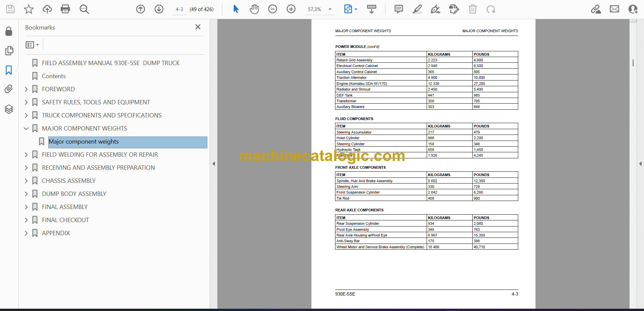Bookmark this file with the star icon

coord(29,9)
